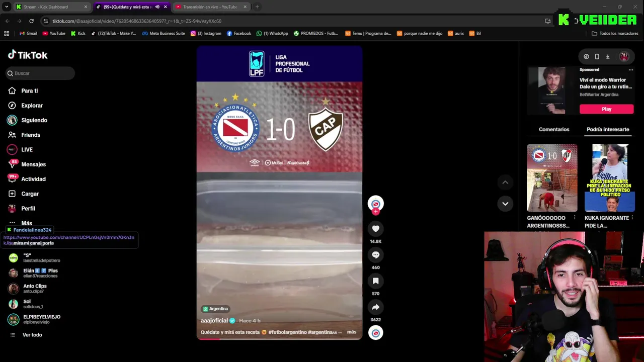The height and width of the screenshot is (362, 644).
Task: Open the TikTok home logo
Action: (x=28, y=55)
